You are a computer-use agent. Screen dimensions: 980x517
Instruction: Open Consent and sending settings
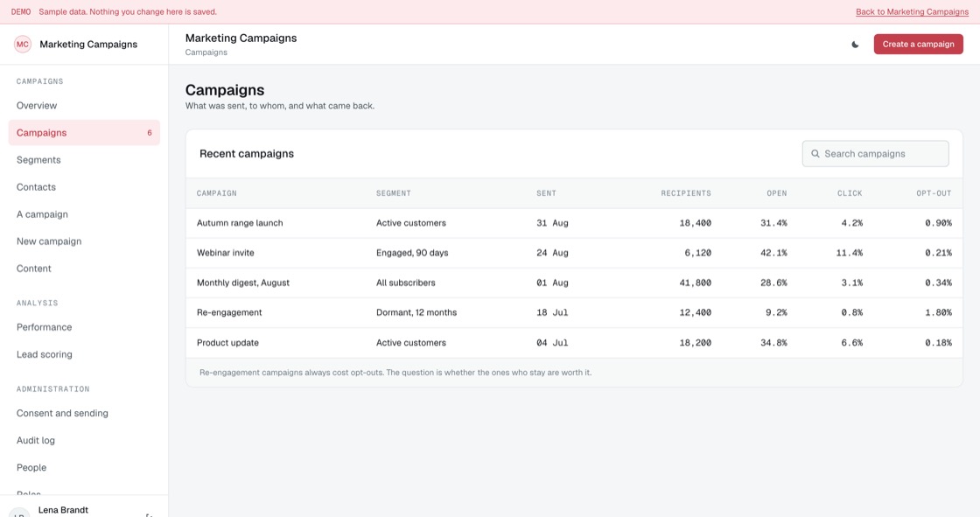pyautogui.click(x=84, y=413)
